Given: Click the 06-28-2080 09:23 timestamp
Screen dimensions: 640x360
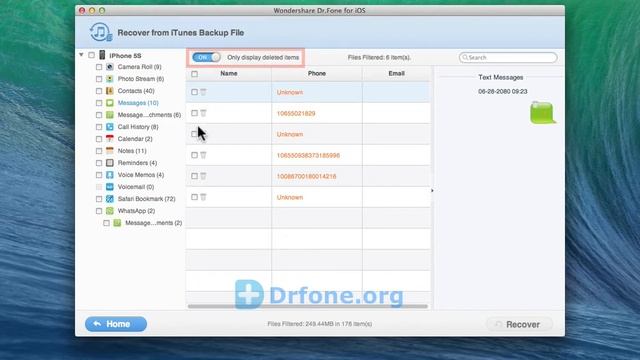Looking at the screenshot, I should click(x=502, y=91).
